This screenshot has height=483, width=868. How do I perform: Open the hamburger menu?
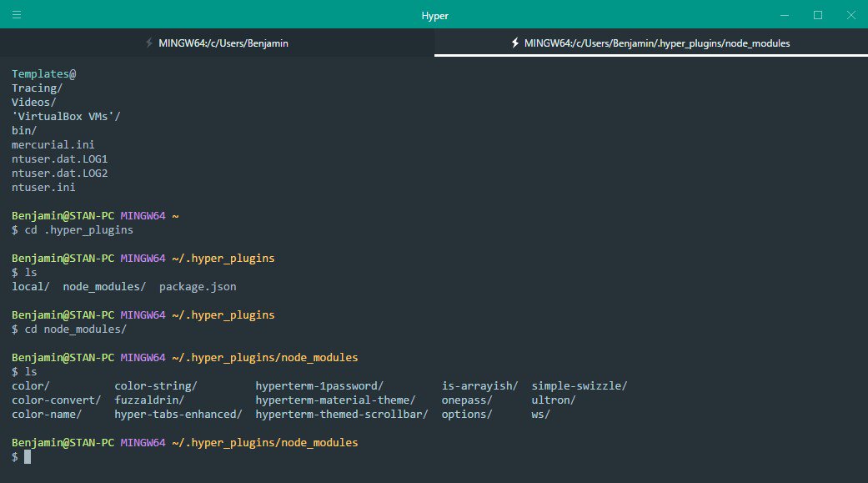(x=17, y=15)
